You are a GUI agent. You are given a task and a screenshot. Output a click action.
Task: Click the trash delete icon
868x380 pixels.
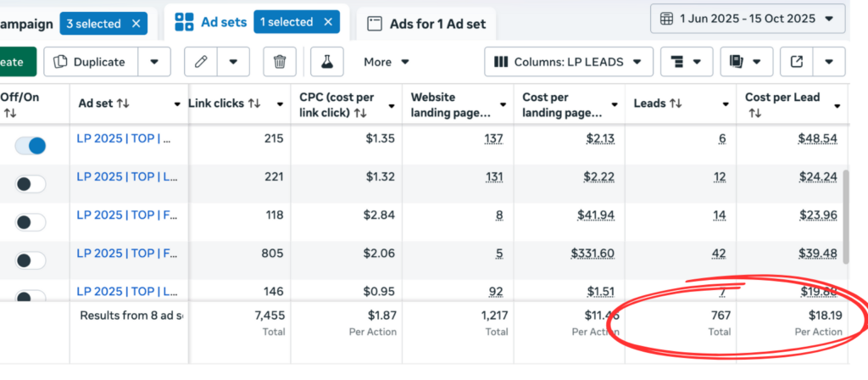(279, 62)
